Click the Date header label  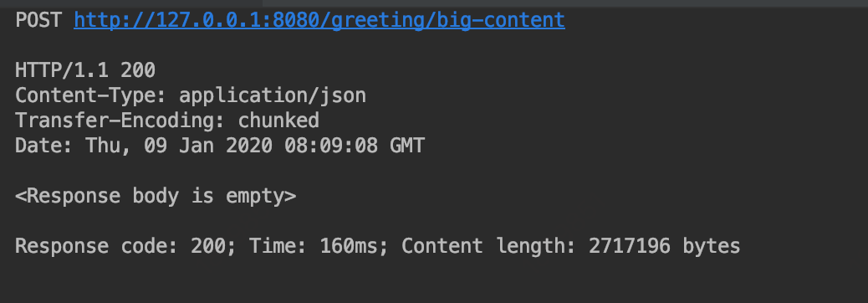click(x=44, y=145)
